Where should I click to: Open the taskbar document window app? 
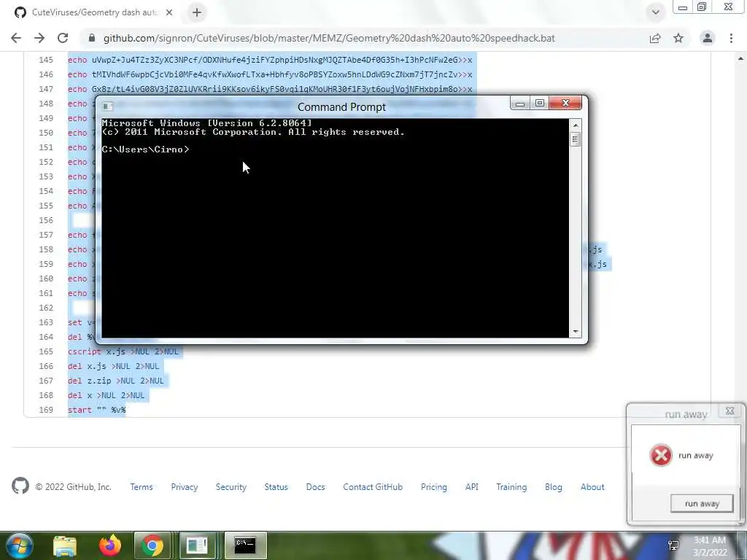[x=197, y=545]
